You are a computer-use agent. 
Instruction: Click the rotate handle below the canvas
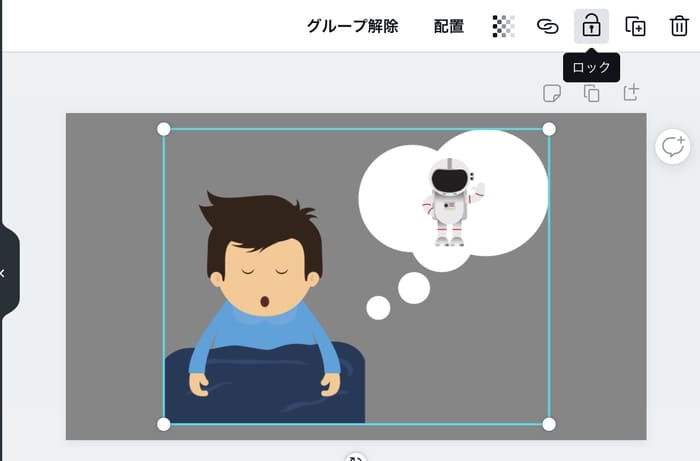pos(356,458)
